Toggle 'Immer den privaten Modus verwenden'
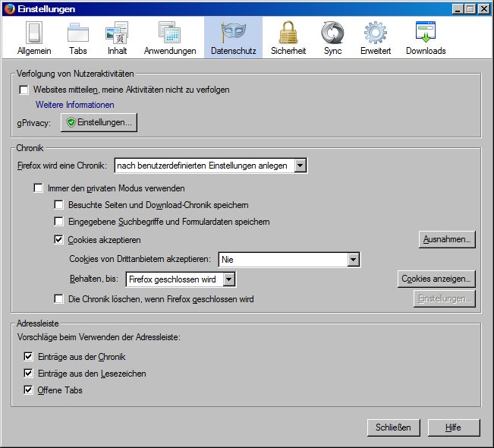 click(x=38, y=188)
